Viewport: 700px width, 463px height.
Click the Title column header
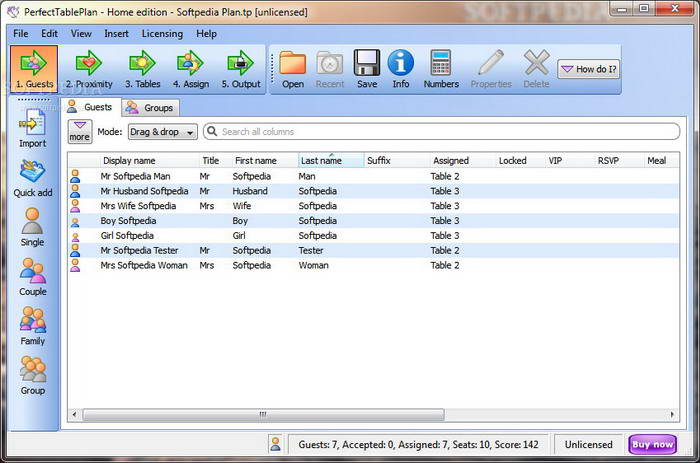(x=215, y=160)
